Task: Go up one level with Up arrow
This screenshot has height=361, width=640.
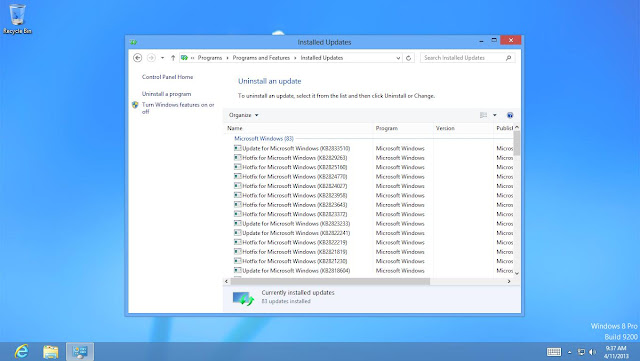Action: pos(173,58)
